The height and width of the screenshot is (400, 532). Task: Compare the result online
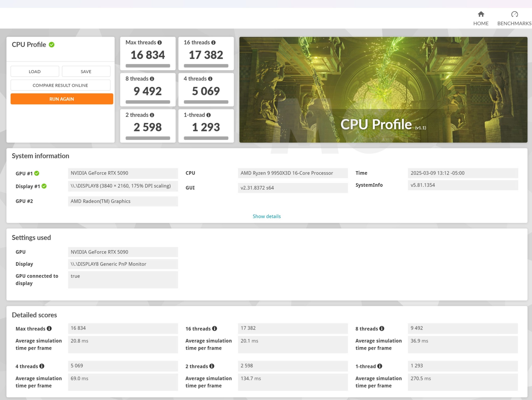[60, 85]
